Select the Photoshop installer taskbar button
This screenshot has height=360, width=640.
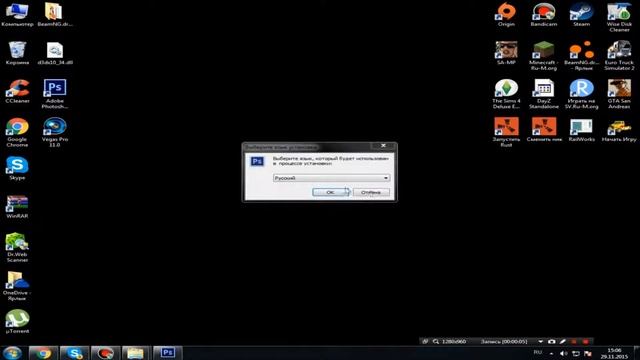167,353
